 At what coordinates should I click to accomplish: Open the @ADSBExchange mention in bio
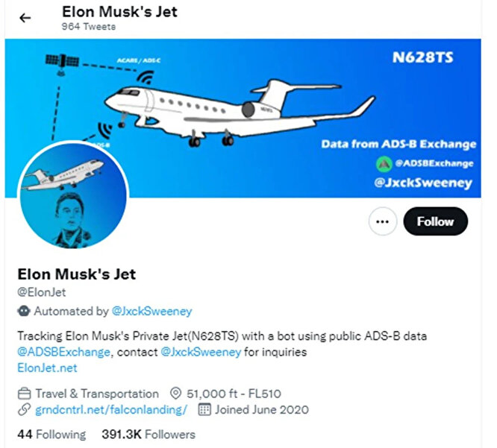(63, 351)
